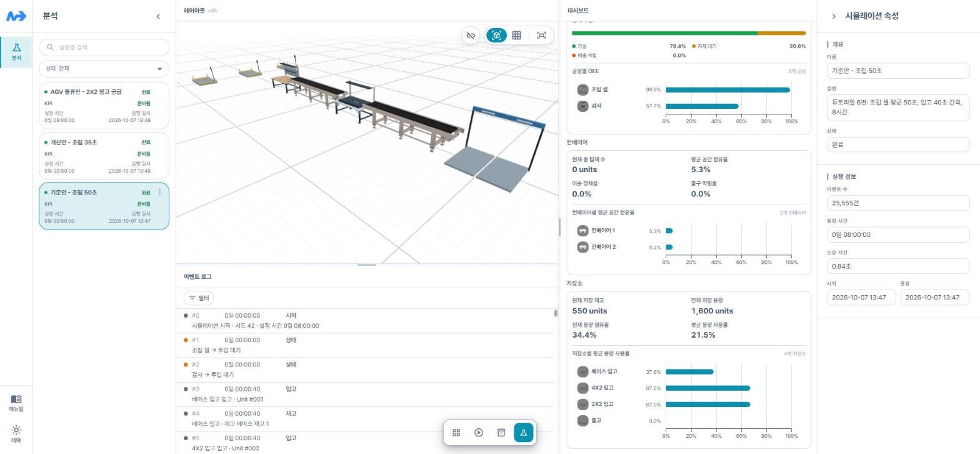Collapse the 분석 panel with the left chevron
The height and width of the screenshot is (454, 980).
coord(158,16)
